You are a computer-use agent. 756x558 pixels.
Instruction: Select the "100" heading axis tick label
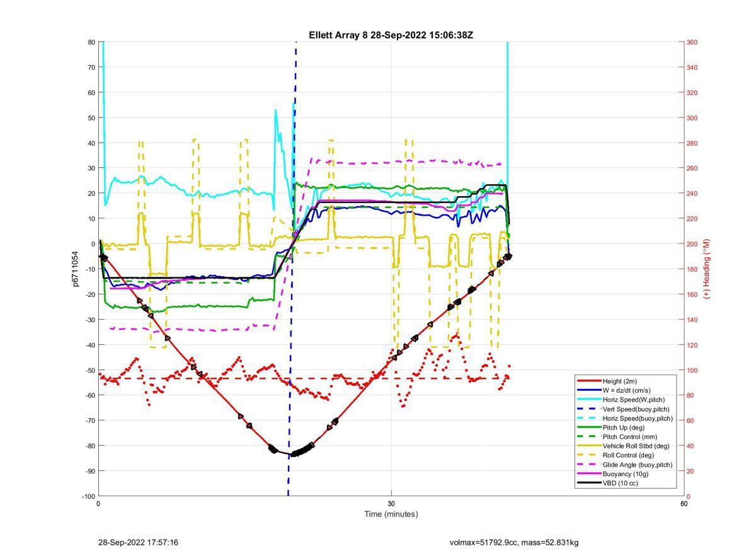coord(692,370)
